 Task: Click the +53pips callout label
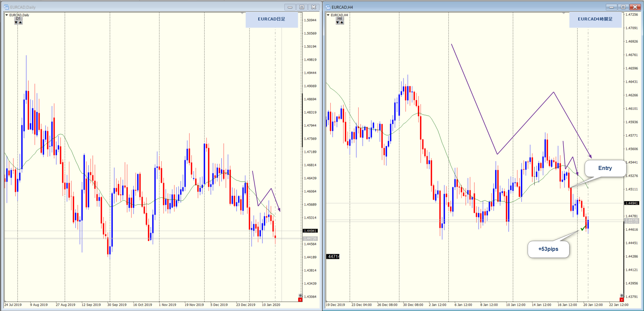coord(548,249)
